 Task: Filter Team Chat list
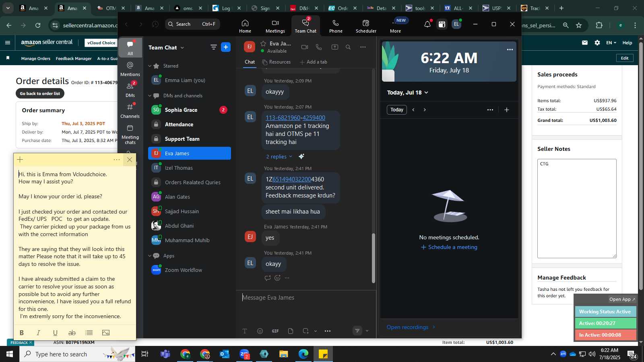(213, 47)
